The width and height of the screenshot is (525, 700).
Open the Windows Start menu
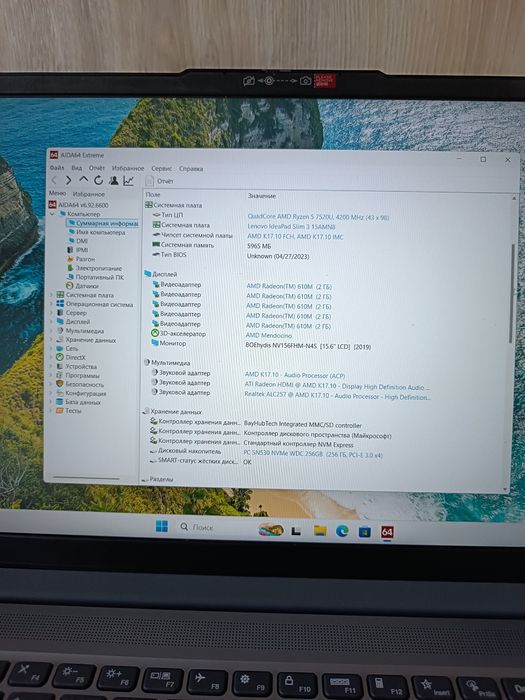tap(162, 526)
